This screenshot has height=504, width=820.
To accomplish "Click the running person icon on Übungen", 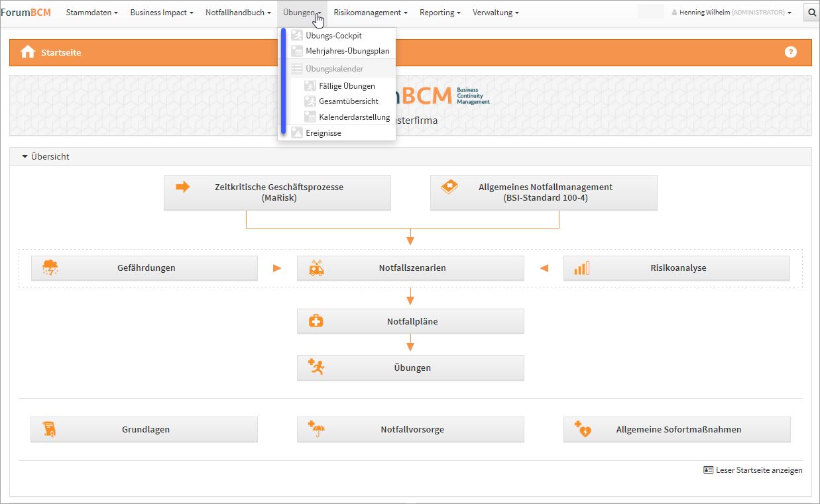I will pyautogui.click(x=316, y=367).
